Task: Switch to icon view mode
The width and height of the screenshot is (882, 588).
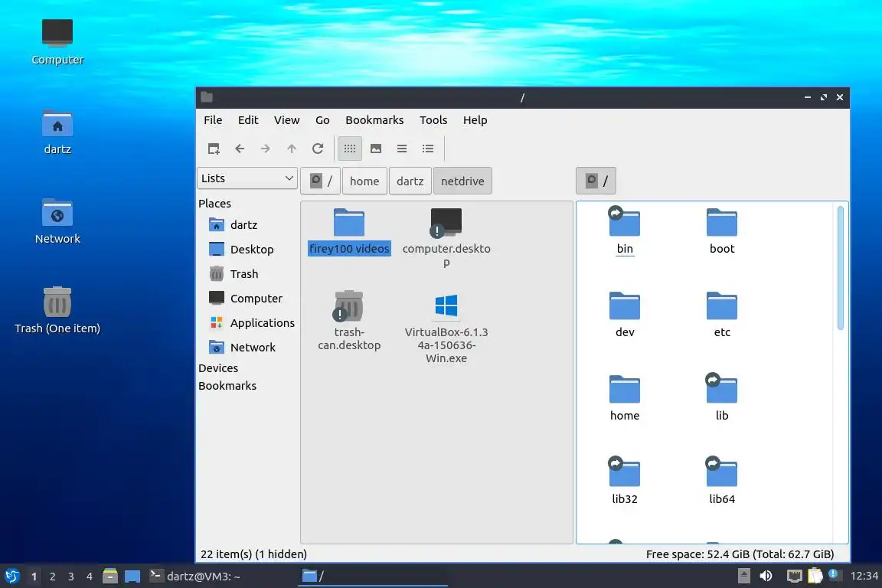Action: [350, 149]
